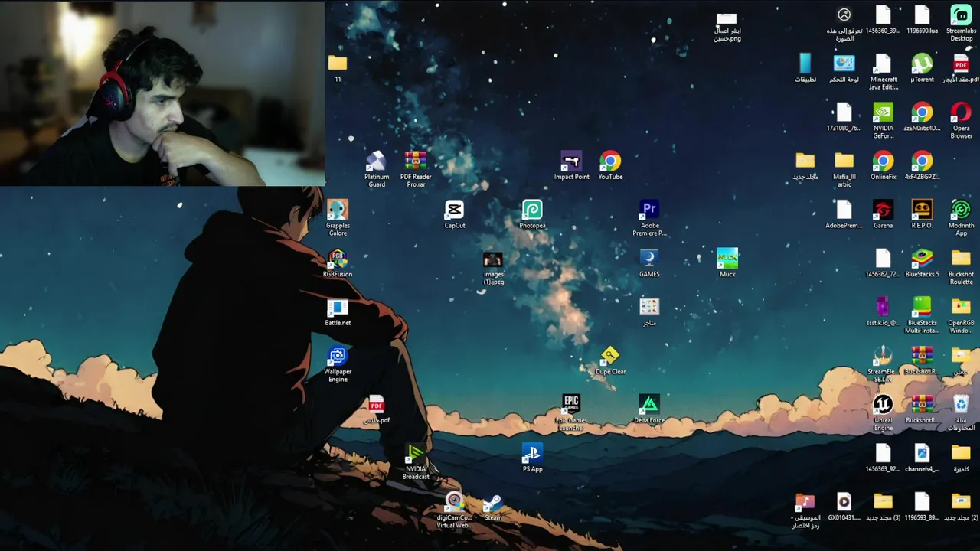Launch the Garena shortcut
The height and width of the screenshot is (551, 980).
(x=883, y=214)
